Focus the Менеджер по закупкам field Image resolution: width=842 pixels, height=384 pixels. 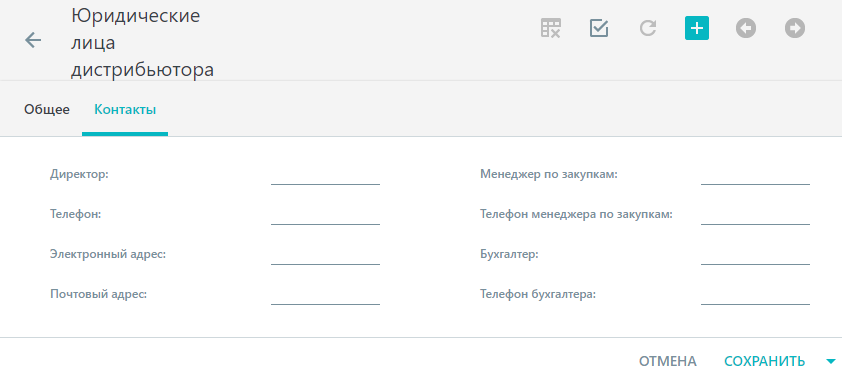coord(756,175)
